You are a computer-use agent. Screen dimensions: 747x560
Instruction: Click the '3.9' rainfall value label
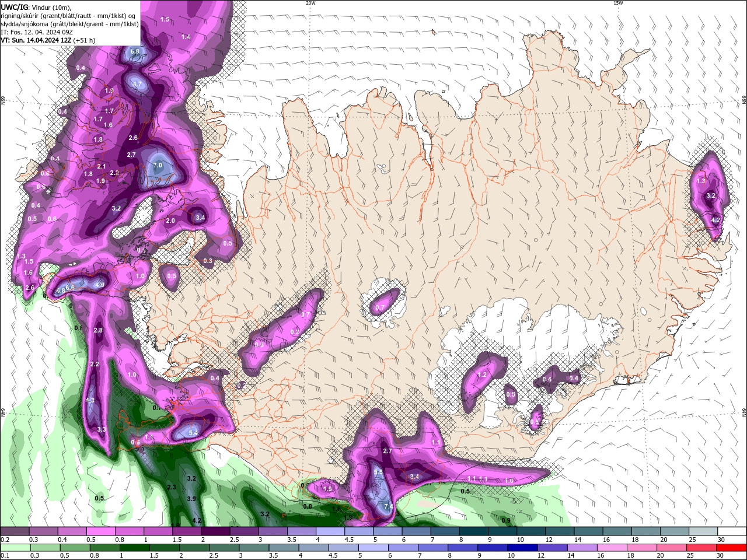tap(191, 499)
